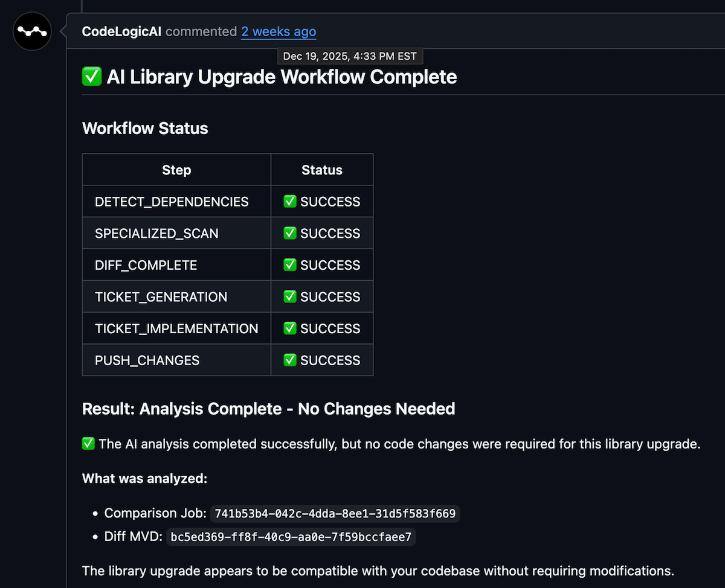Click the DIFF_COMPLETE success checkmark icon
This screenshot has height=588, width=725.
pyautogui.click(x=290, y=265)
